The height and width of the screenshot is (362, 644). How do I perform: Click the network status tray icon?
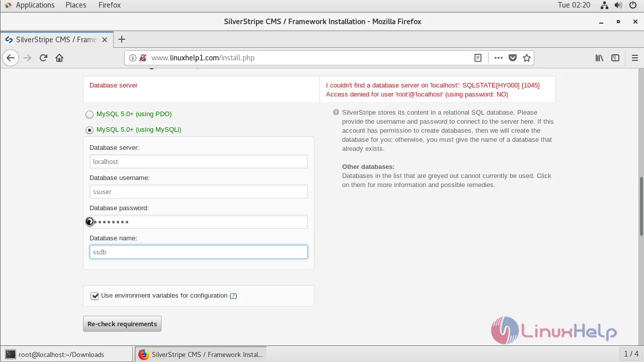click(x=605, y=5)
